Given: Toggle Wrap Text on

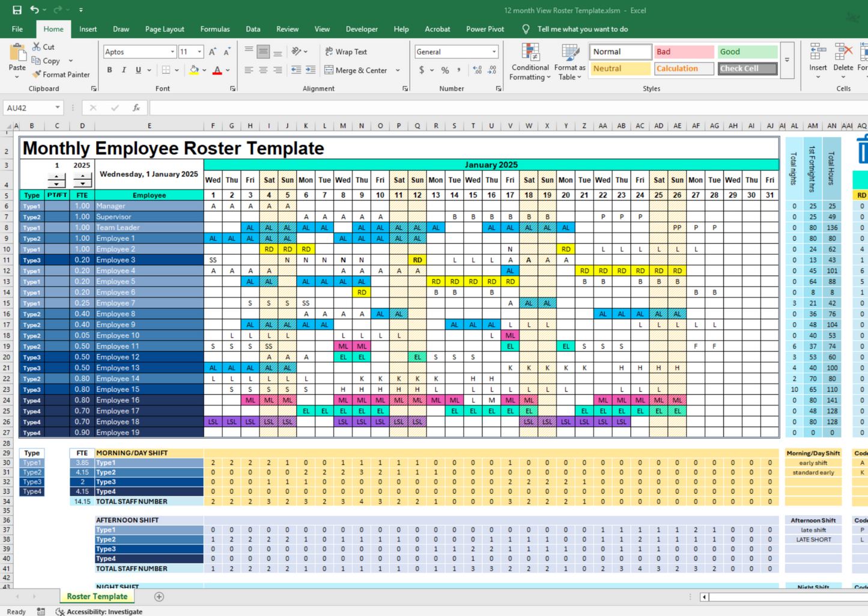Looking at the screenshot, I should coord(345,52).
